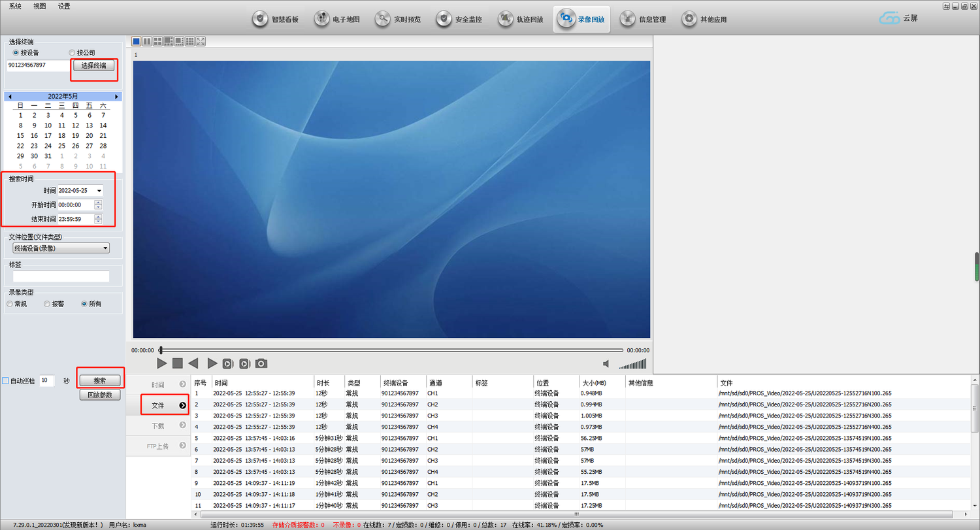Click the play triangle right after the reverse arrow

212,363
